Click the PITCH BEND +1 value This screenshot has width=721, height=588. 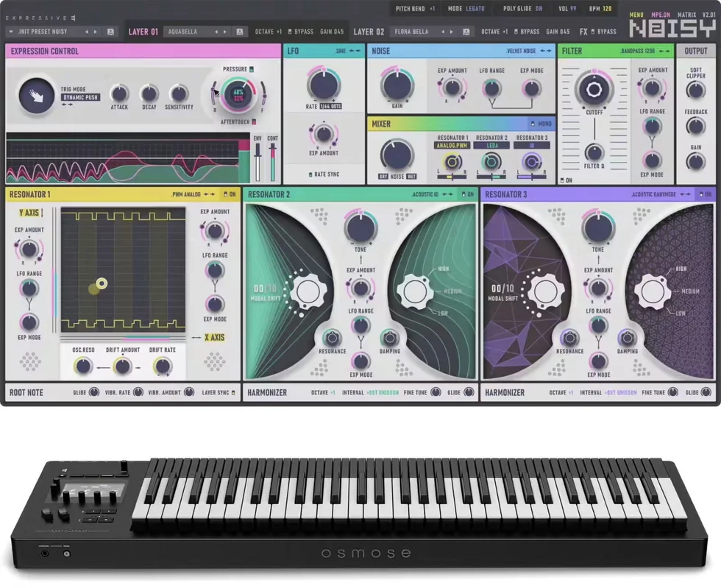(433, 8)
